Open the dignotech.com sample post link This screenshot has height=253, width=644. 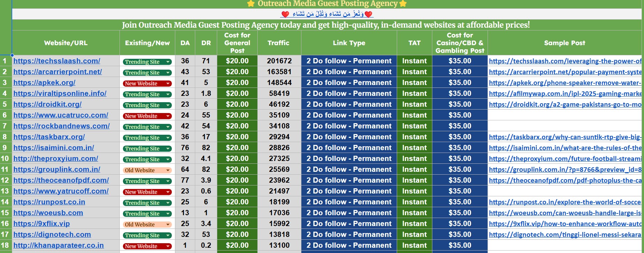[565, 234]
